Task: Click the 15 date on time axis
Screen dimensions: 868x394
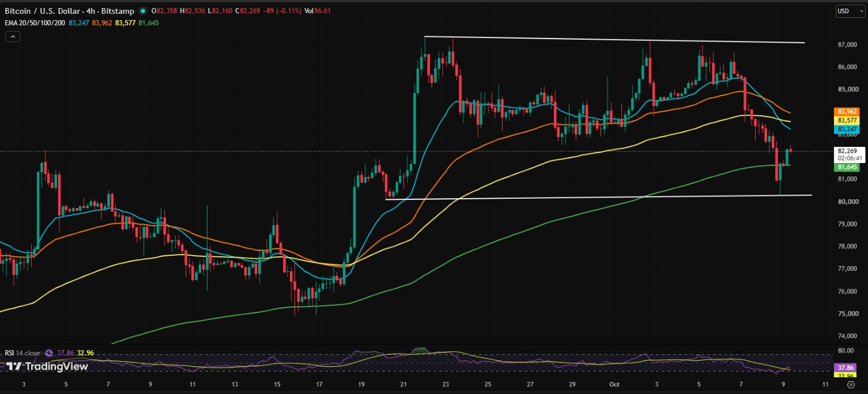Action: tap(277, 384)
